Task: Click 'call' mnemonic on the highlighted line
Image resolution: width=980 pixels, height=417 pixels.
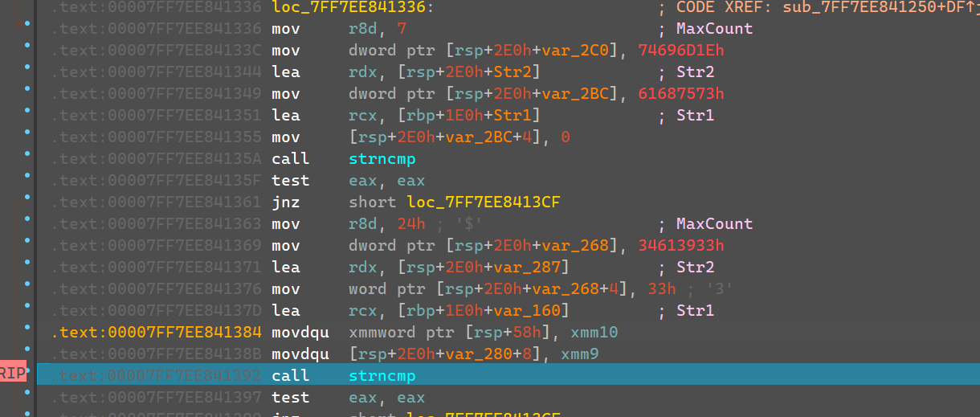Action: pos(290,375)
